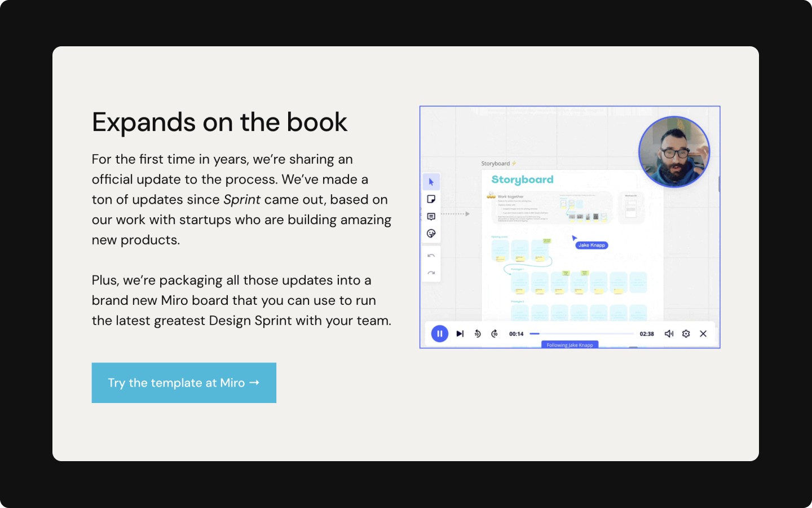The height and width of the screenshot is (508, 812).
Task: Skip forward 10 seconds
Action: [495, 334]
